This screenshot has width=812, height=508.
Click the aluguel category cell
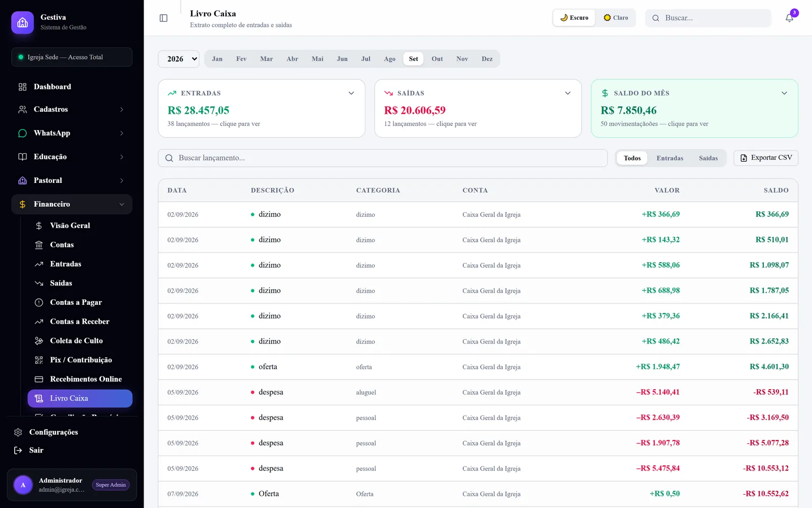coord(366,392)
